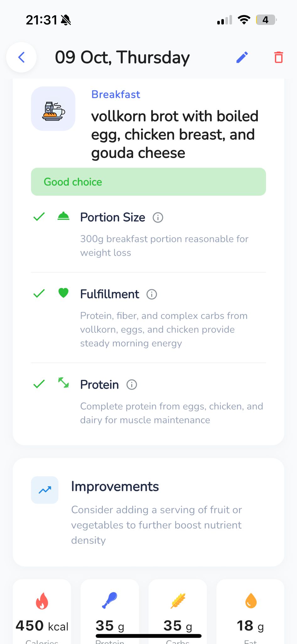Tap the blue pencil edit icon

242,57
